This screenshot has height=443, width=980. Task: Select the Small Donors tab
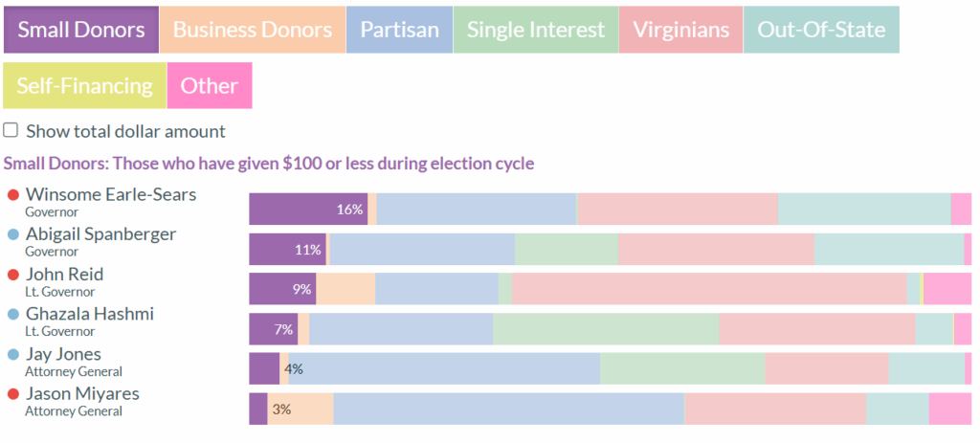[x=81, y=29]
